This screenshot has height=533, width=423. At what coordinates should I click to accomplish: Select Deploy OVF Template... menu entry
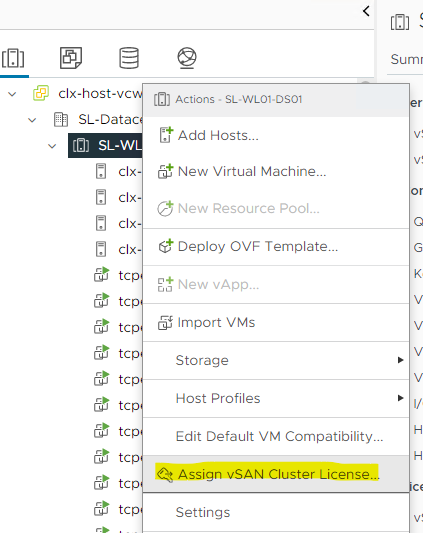pyautogui.click(x=276, y=246)
